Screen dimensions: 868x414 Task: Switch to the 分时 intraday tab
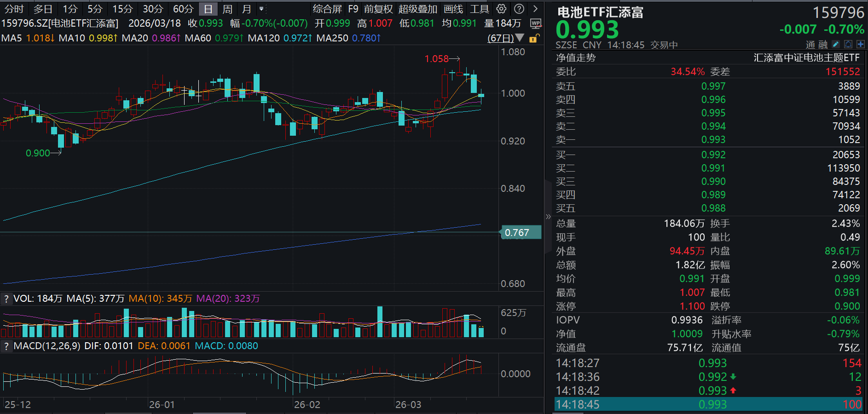point(13,9)
